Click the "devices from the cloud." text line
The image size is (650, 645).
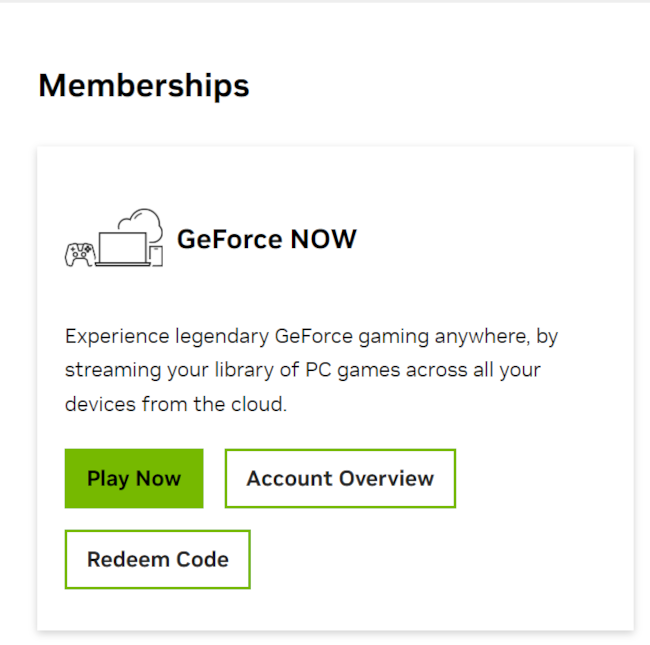pyautogui.click(x=176, y=404)
